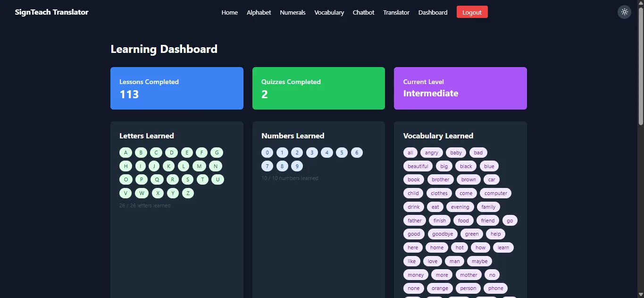
Task: Click letter badge U
Action: [217, 179]
